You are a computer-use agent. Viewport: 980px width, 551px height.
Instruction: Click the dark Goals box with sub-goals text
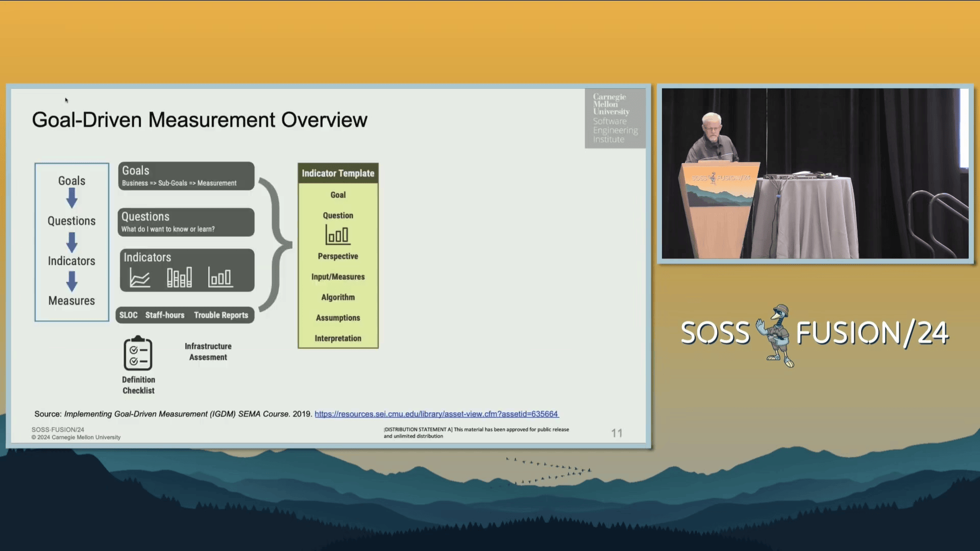(x=186, y=176)
